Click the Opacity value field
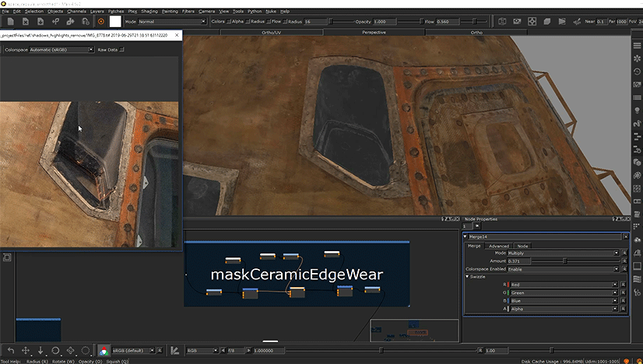The image size is (643, 364). pos(385,21)
